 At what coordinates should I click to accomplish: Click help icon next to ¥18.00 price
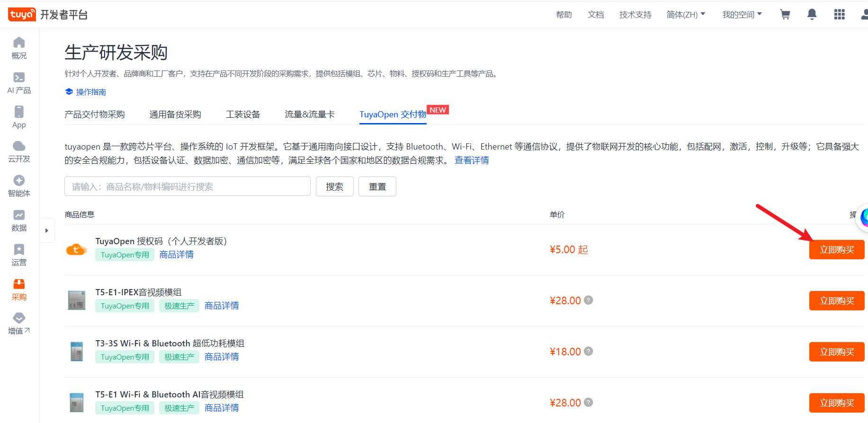click(588, 352)
